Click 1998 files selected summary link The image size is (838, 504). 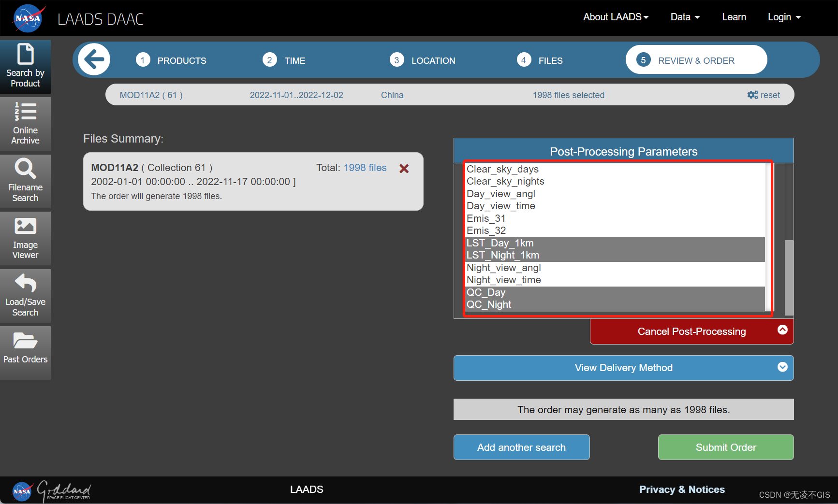(569, 95)
